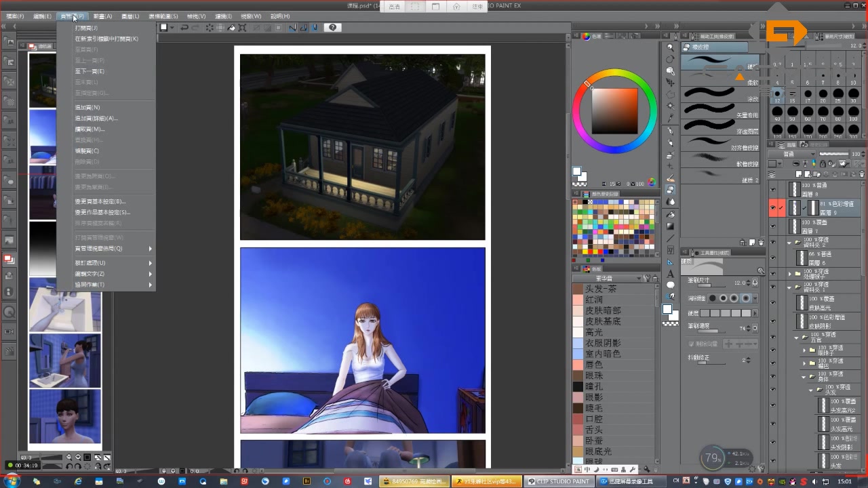Expand the 嘴巴 layer folder
Viewport: 868px width, 488px height.
pos(804,363)
